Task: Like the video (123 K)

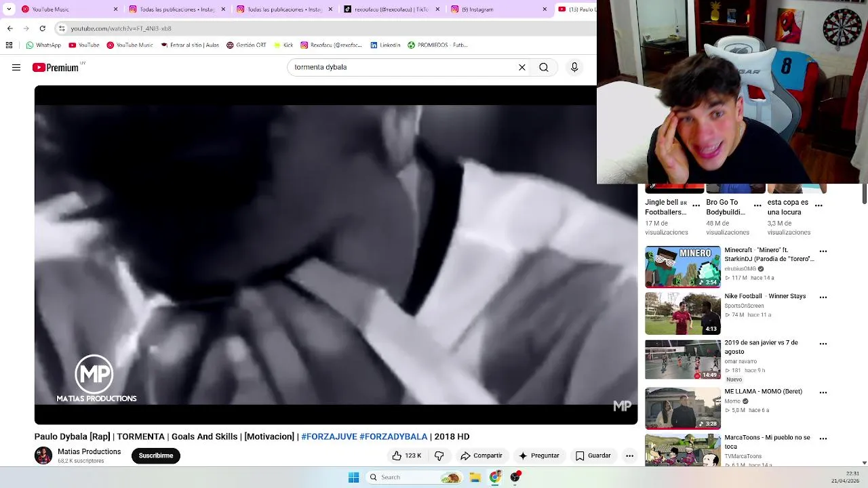Action: click(407, 455)
